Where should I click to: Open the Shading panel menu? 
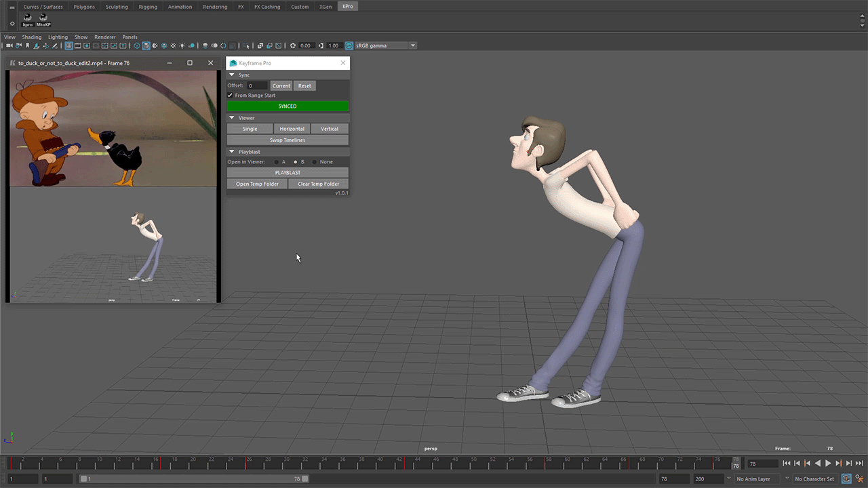pos(31,37)
